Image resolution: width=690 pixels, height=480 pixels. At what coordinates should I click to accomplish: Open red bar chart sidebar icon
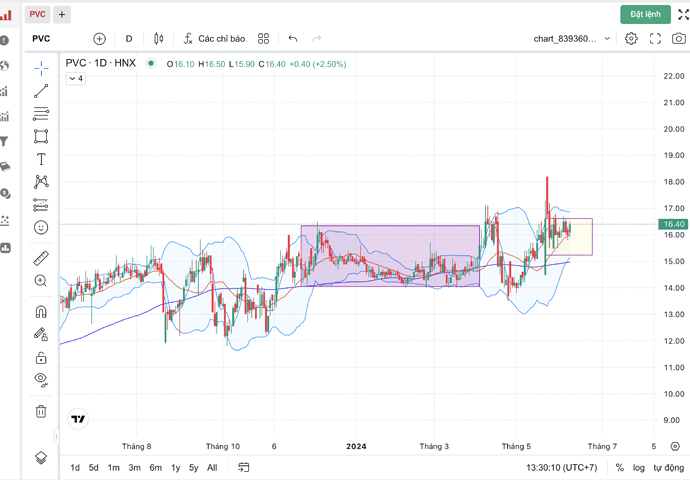point(6,15)
